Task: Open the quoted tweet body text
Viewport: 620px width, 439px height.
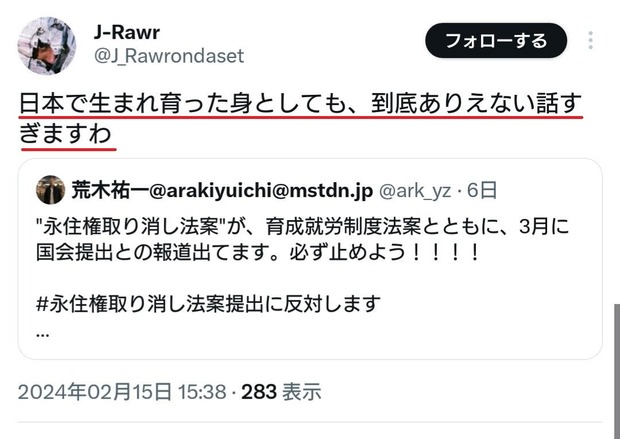Action: pyautogui.click(x=302, y=240)
